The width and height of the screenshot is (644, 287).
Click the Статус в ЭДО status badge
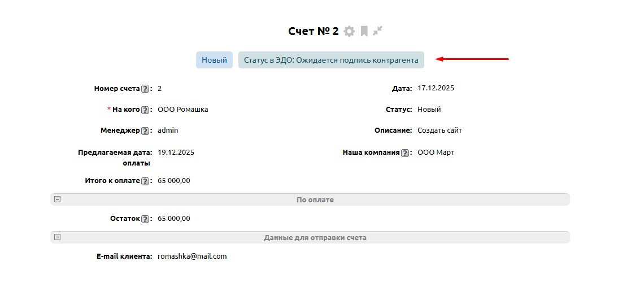pyautogui.click(x=331, y=60)
